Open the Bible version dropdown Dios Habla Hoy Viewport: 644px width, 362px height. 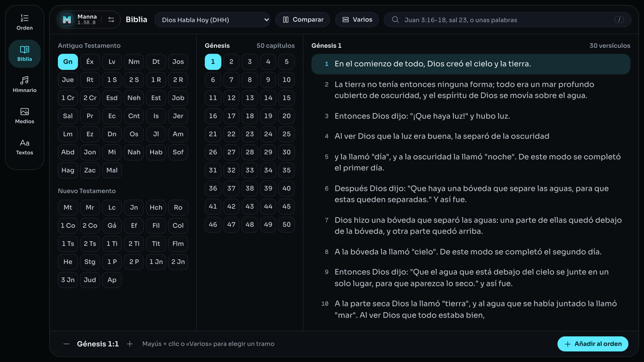pos(213,20)
